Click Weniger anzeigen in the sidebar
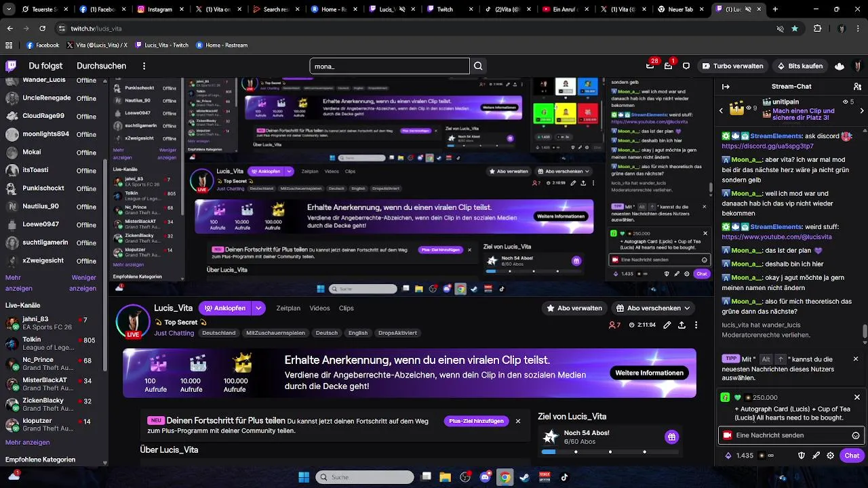The height and width of the screenshot is (488, 868). tap(84, 283)
